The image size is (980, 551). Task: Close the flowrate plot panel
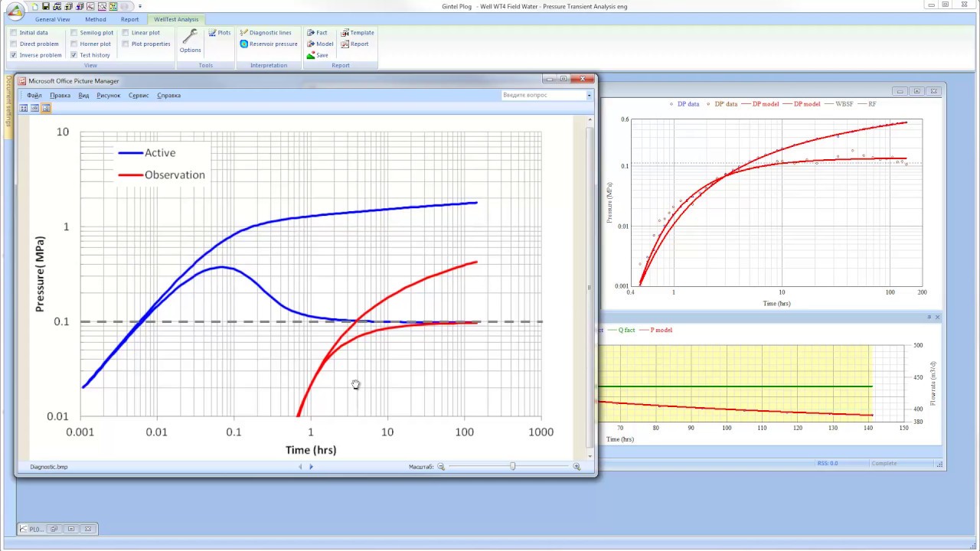(937, 317)
